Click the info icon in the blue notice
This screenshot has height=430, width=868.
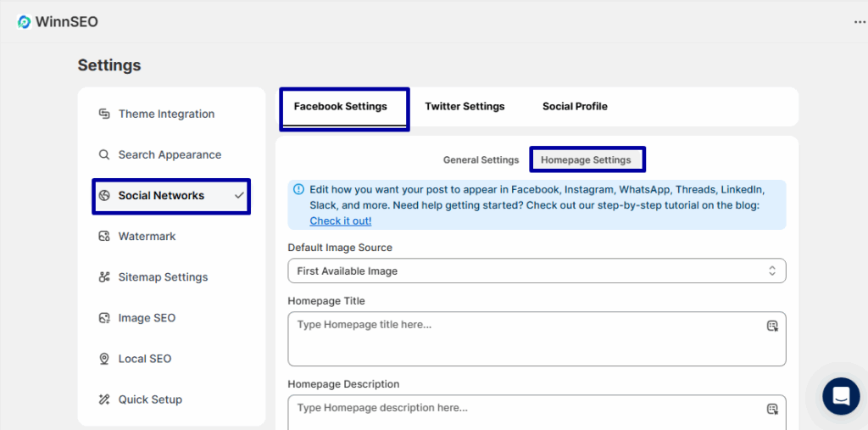pyautogui.click(x=299, y=189)
